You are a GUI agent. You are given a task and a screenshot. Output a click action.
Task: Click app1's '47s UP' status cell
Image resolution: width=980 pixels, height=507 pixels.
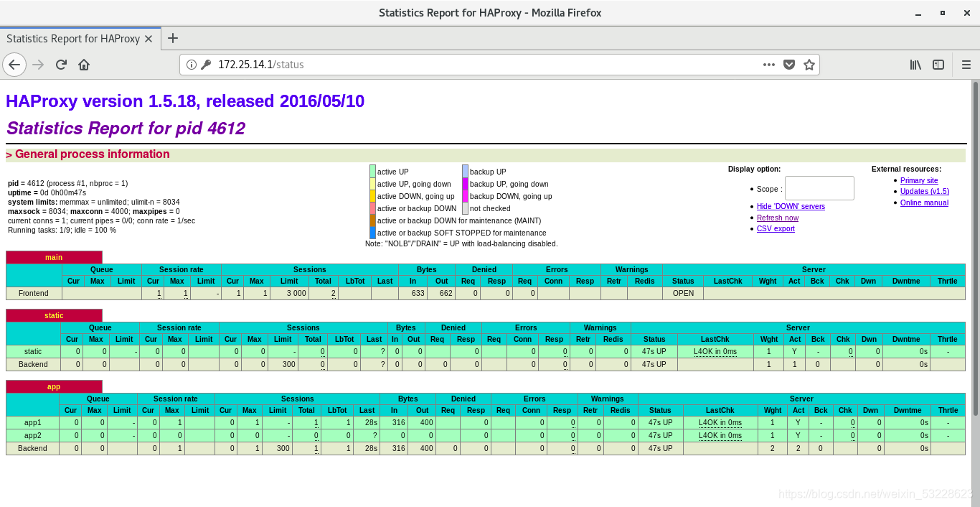tap(660, 422)
